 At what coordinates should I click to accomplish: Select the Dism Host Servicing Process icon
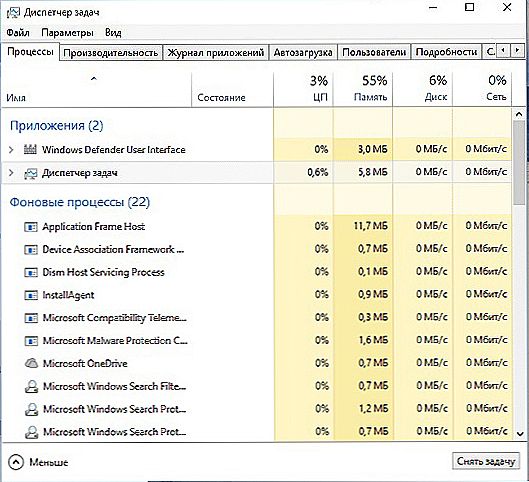click(31, 272)
